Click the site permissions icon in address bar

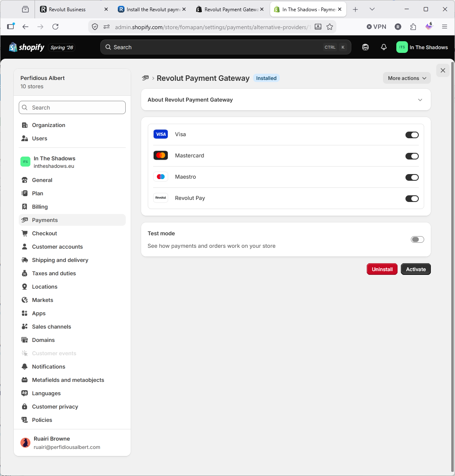pos(107,27)
